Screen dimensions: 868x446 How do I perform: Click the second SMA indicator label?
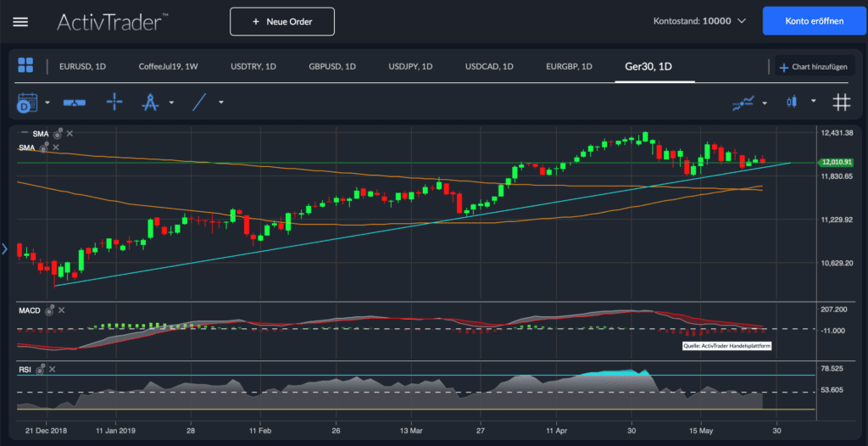pos(26,148)
